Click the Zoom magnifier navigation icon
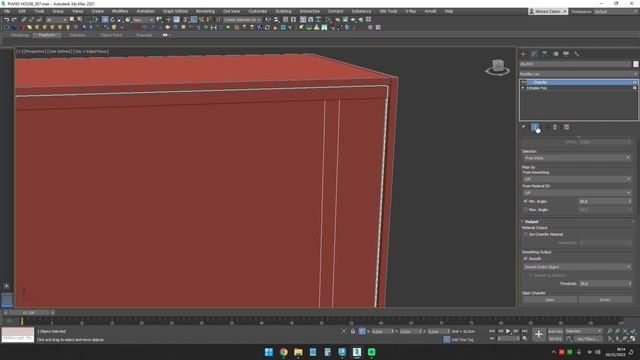640x360 pixels. [x=609, y=331]
